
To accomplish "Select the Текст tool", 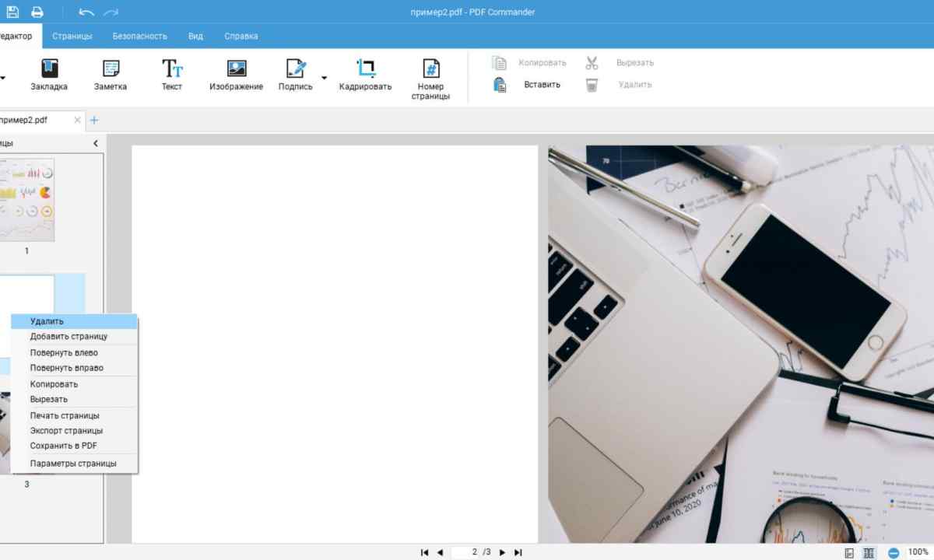I will [172, 75].
